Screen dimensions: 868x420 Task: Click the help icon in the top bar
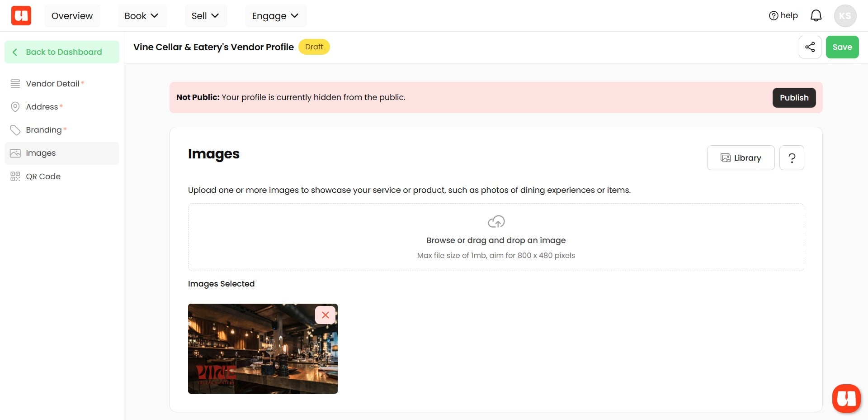pos(774,15)
